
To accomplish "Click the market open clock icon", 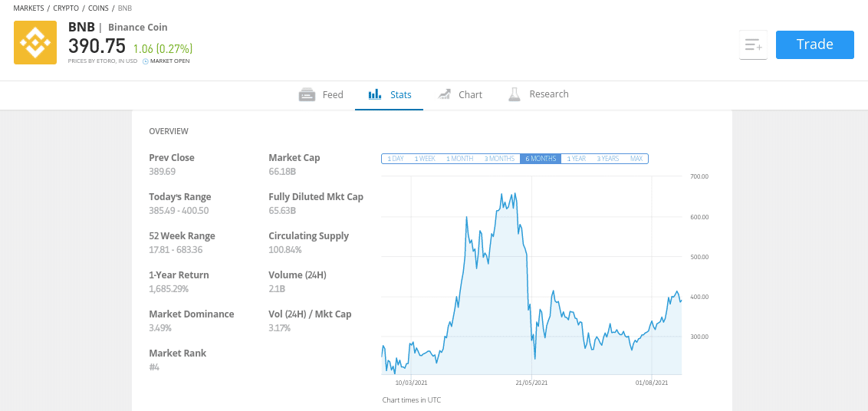I will pos(146,61).
